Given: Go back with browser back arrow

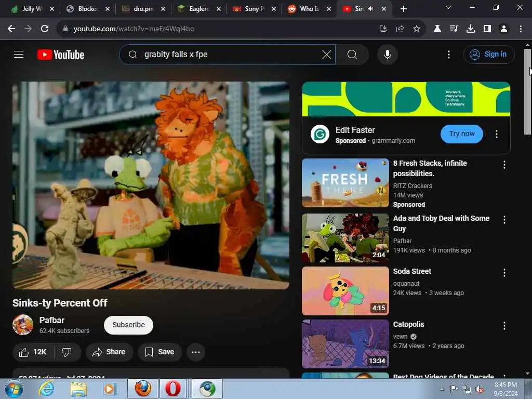Looking at the screenshot, I should [11, 29].
